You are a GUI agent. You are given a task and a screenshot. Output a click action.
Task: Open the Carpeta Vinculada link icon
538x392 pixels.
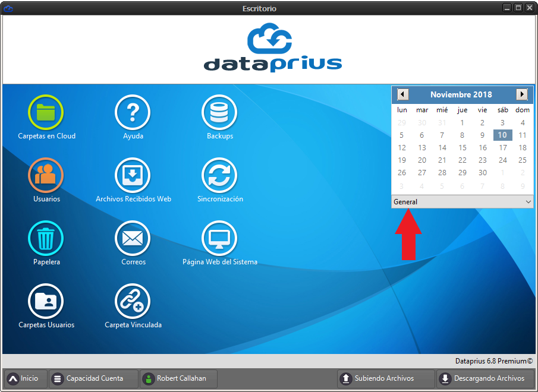tap(133, 302)
